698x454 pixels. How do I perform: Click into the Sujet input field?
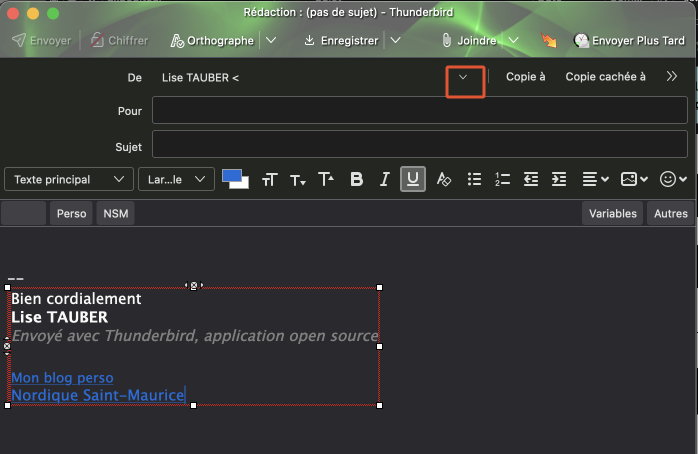point(419,146)
